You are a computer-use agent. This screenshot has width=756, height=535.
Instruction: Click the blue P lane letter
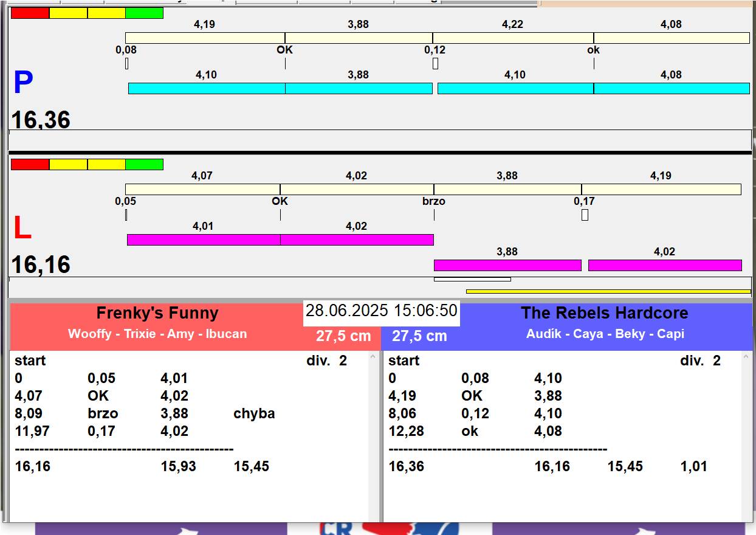click(23, 83)
